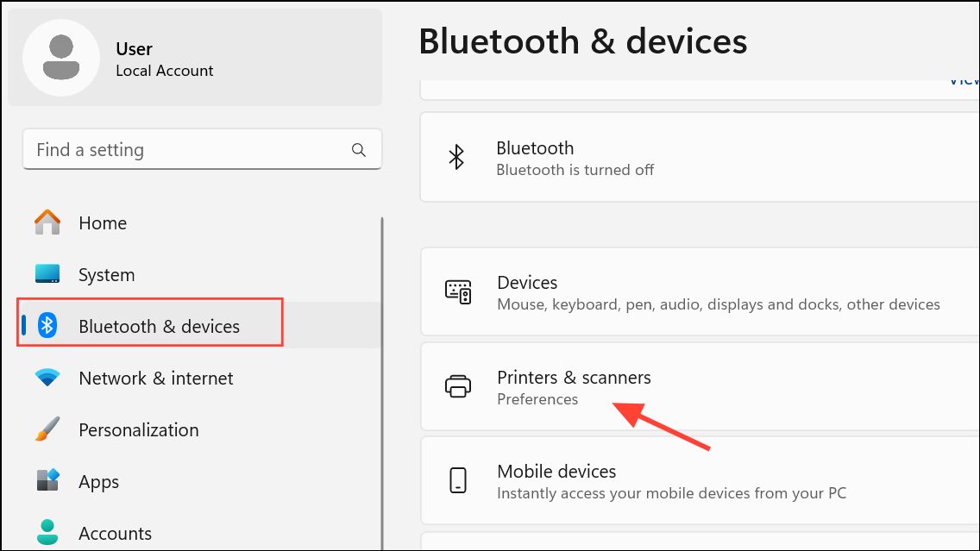Click the Network wifi icon
This screenshot has width=980, height=551.
pyautogui.click(x=47, y=378)
